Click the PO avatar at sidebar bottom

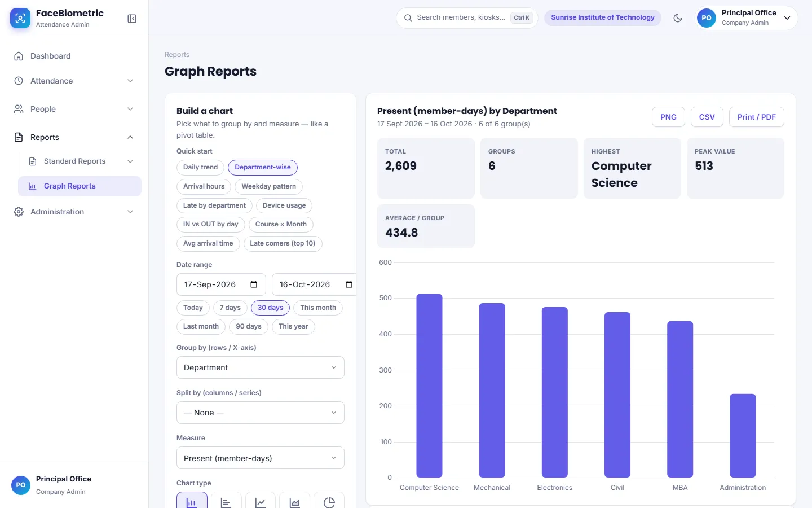pyautogui.click(x=21, y=485)
